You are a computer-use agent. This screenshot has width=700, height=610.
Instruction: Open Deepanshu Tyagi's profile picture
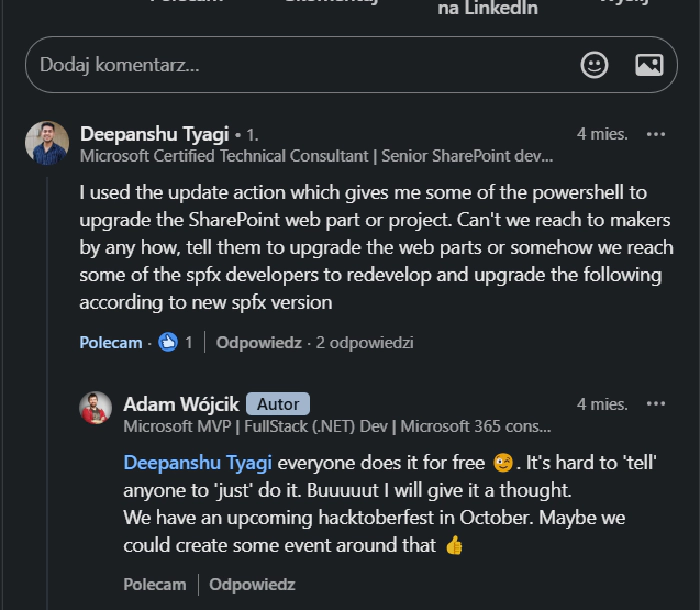(47, 143)
